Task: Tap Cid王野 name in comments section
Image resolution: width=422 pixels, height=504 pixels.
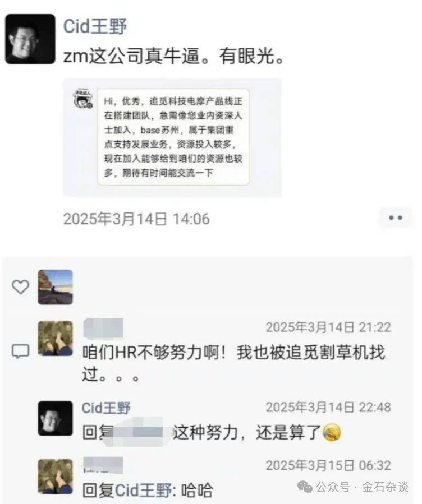Action: (106, 408)
